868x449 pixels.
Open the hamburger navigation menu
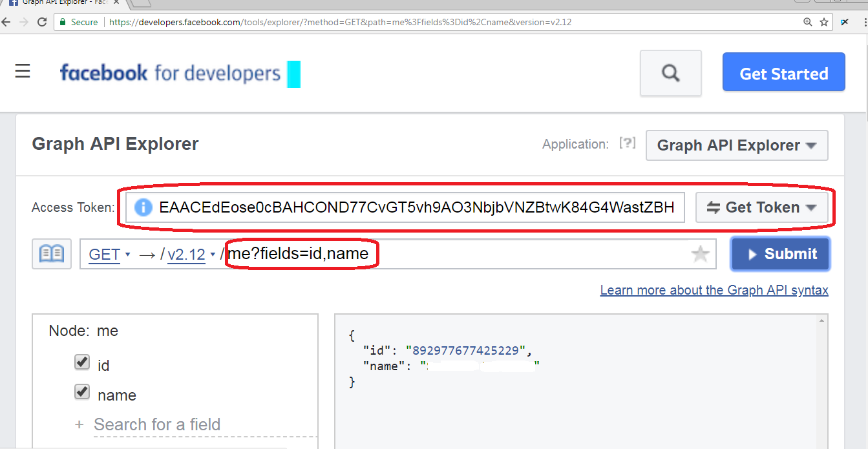tap(23, 71)
